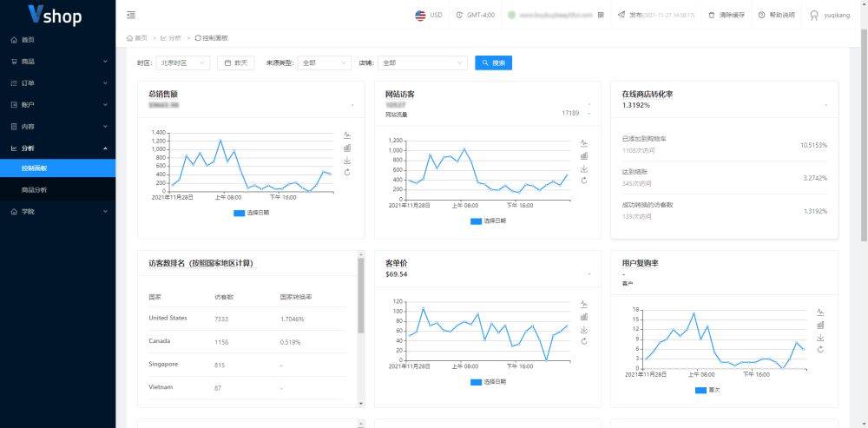Image resolution: width=868 pixels, height=428 pixels.
Task: Click the scrollbar in the 访客数排名 table
Action: coord(361,295)
